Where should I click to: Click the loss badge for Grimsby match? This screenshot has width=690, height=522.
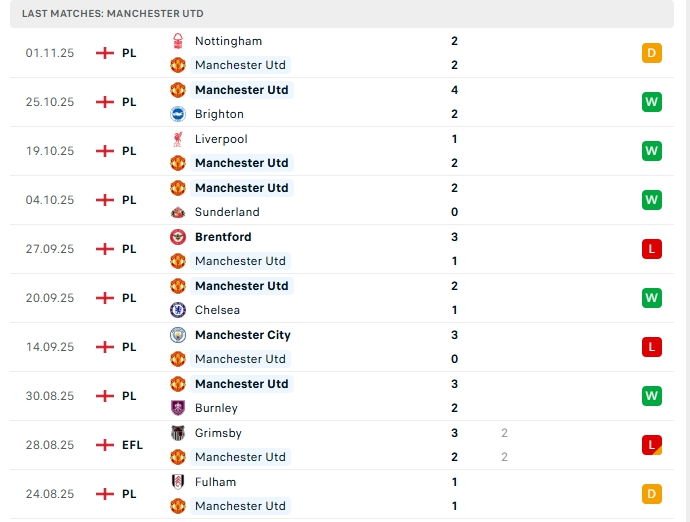click(652, 445)
